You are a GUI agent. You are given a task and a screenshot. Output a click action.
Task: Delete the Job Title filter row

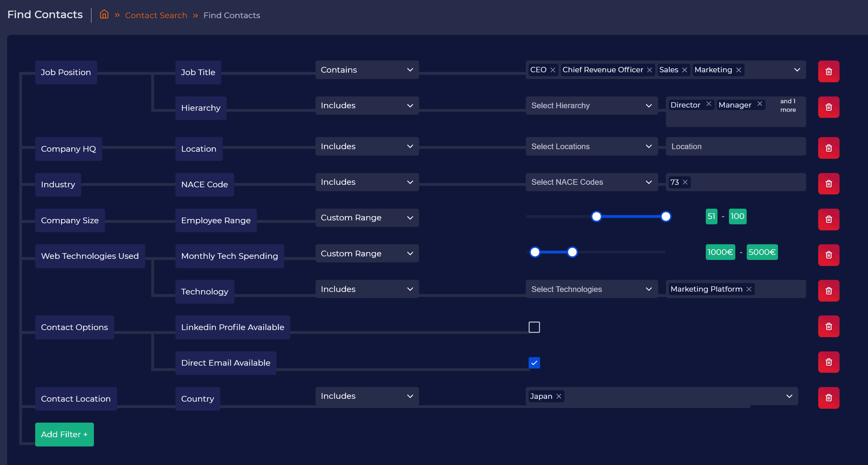pyautogui.click(x=829, y=72)
